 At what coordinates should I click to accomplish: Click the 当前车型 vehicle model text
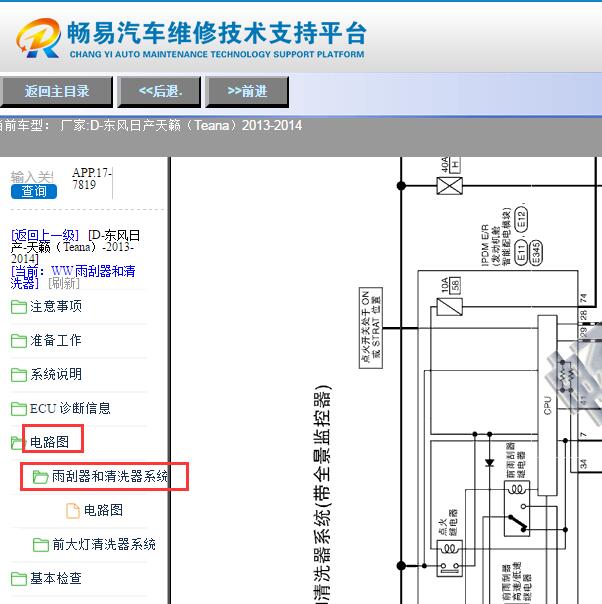click(150, 126)
